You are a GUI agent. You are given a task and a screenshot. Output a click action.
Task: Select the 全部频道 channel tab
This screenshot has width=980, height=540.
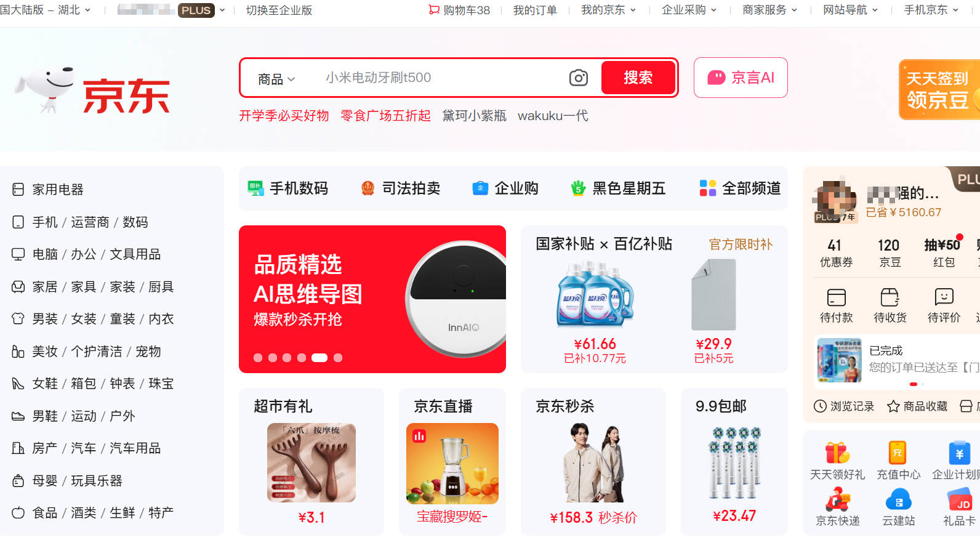point(740,188)
